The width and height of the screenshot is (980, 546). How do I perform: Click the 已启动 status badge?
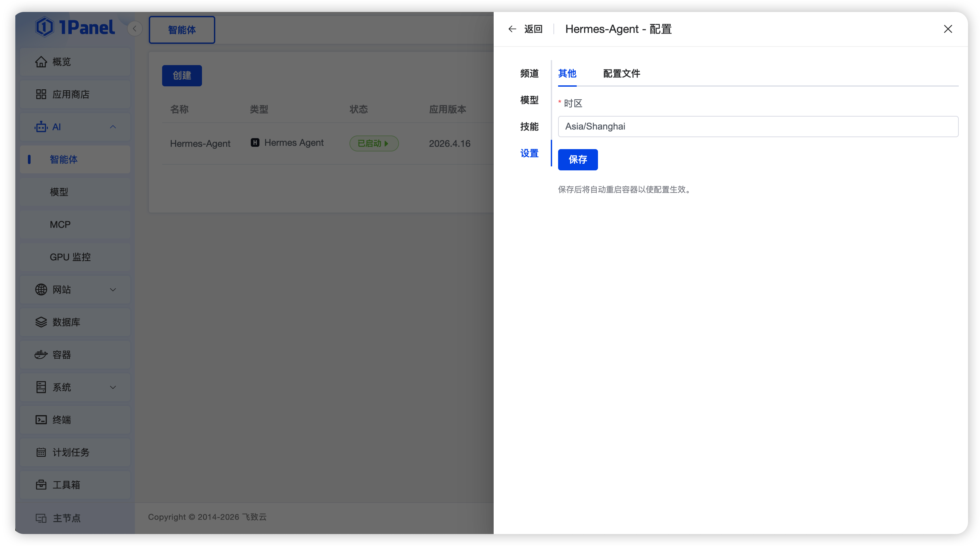click(x=374, y=143)
